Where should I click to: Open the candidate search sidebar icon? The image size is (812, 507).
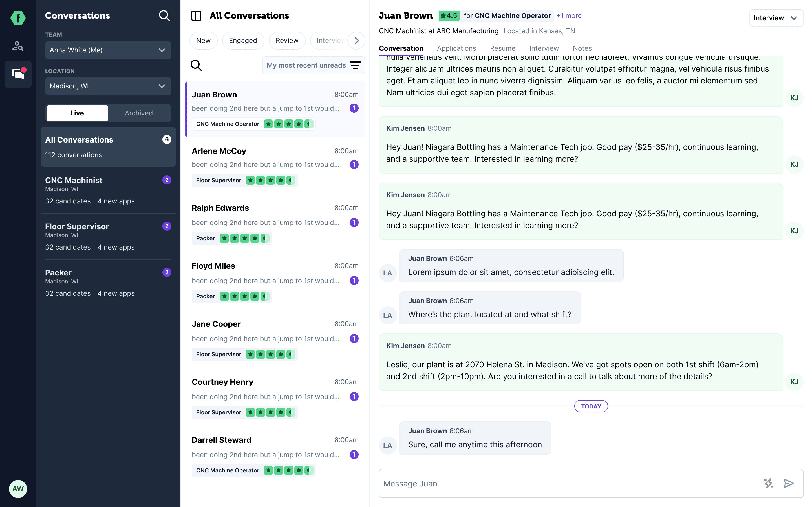tap(18, 46)
